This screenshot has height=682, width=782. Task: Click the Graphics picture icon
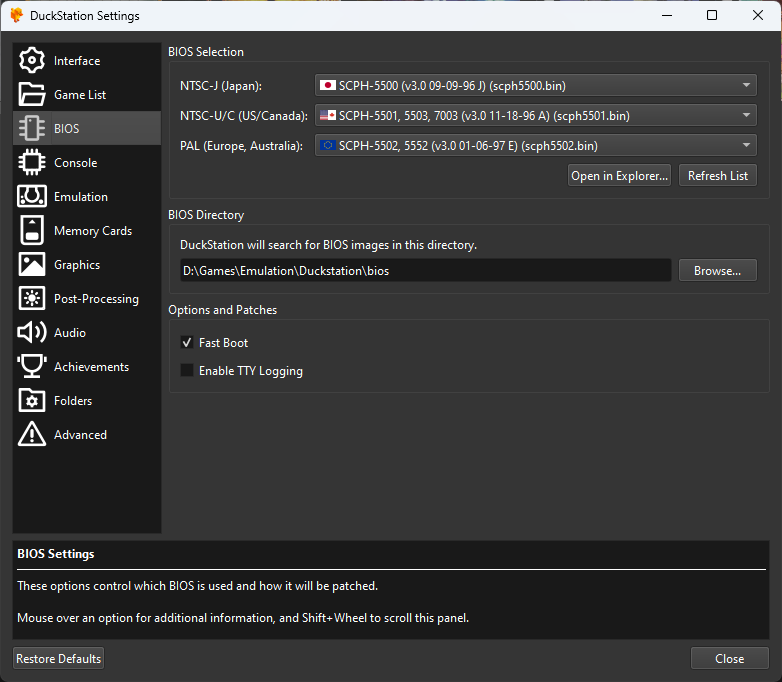pyautogui.click(x=32, y=264)
